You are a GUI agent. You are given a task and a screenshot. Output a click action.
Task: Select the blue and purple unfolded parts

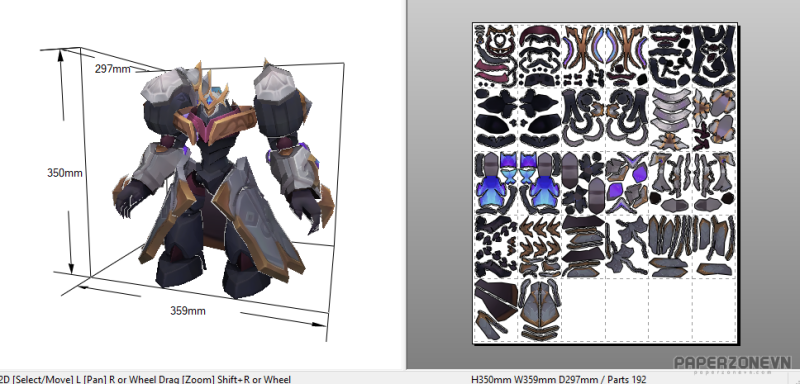click(517, 183)
